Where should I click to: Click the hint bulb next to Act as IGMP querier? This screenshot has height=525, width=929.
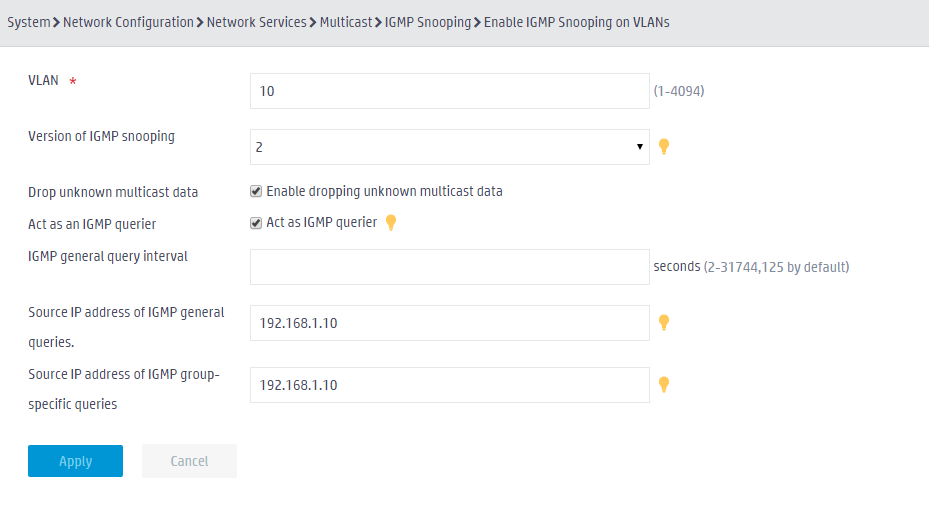[390, 222]
